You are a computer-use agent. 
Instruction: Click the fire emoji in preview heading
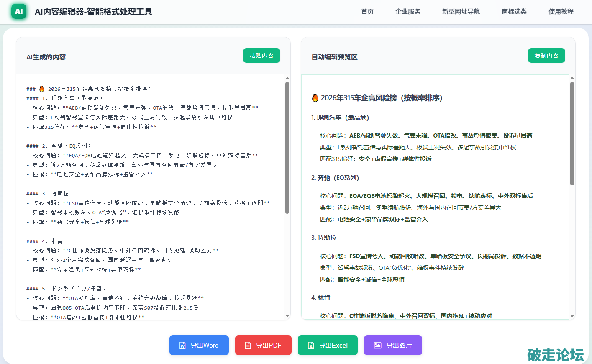[315, 98]
